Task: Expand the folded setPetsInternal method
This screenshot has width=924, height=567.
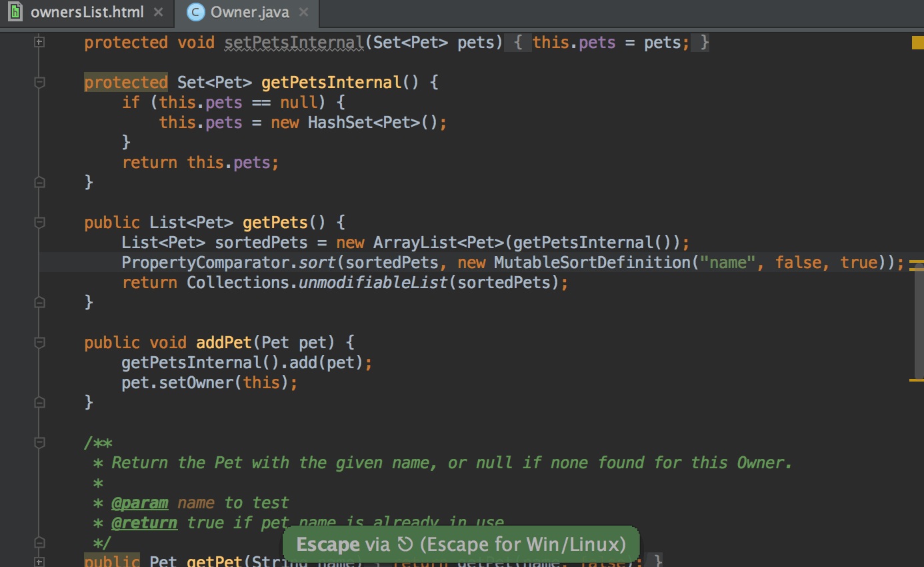Action: (x=39, y=42)
